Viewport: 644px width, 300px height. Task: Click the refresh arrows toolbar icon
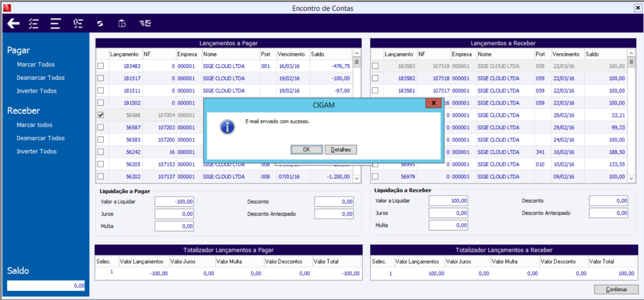100,24
